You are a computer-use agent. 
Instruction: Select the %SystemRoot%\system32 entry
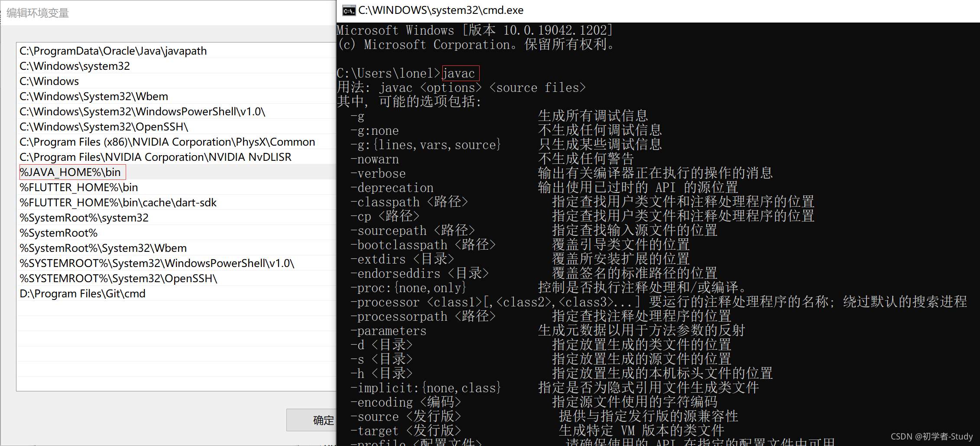point(84,217)
